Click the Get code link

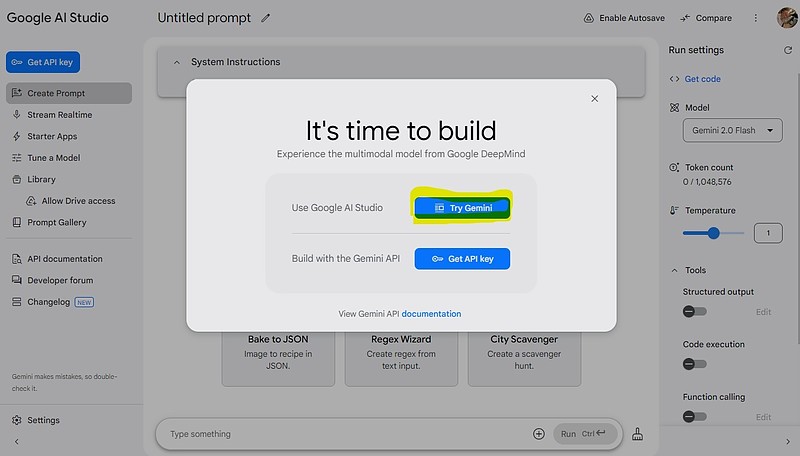point(703,79)
